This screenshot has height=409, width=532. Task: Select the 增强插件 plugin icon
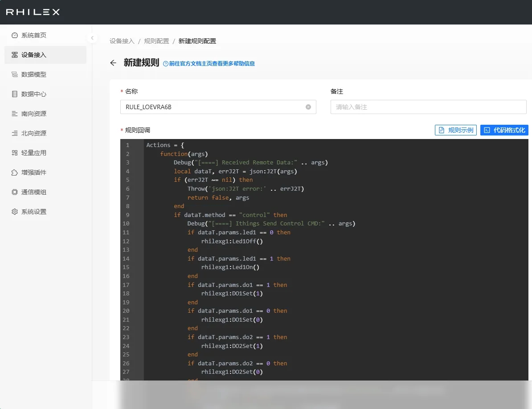click(x=15, y=172)
